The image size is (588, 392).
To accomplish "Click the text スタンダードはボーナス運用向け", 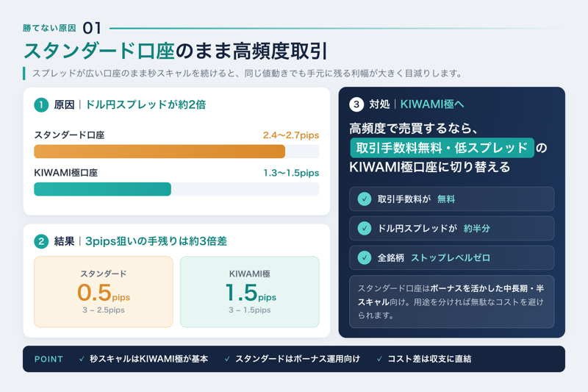I will [x=298, y=359].
